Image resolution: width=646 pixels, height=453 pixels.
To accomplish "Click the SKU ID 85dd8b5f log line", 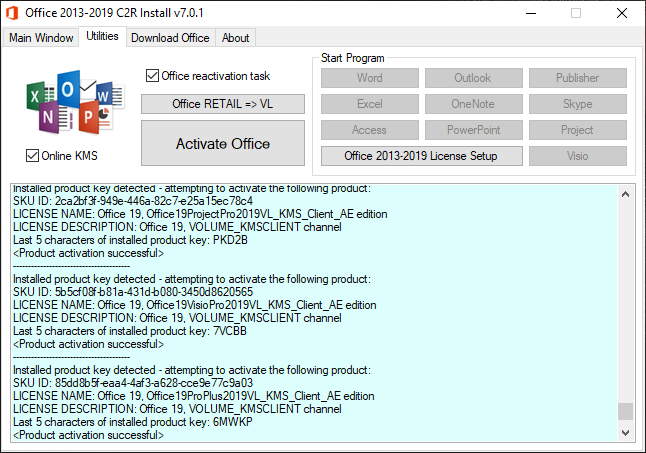I will (x=133, y=383).
